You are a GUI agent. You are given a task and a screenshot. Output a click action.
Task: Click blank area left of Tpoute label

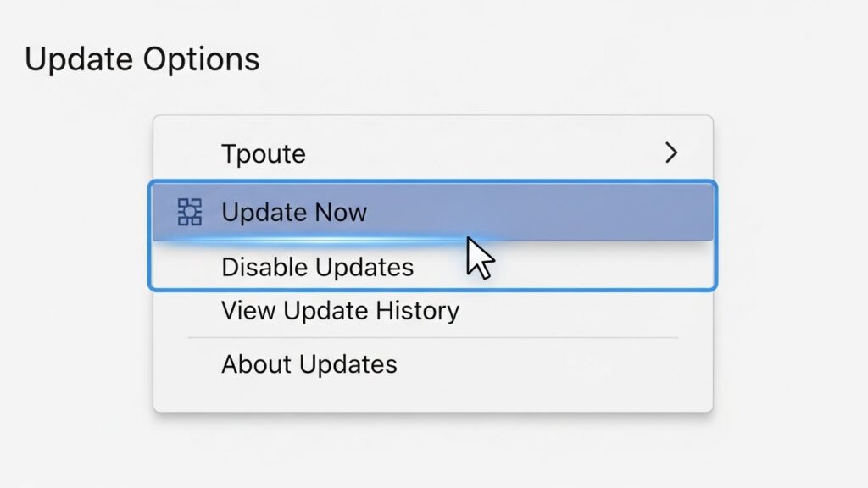187,153
